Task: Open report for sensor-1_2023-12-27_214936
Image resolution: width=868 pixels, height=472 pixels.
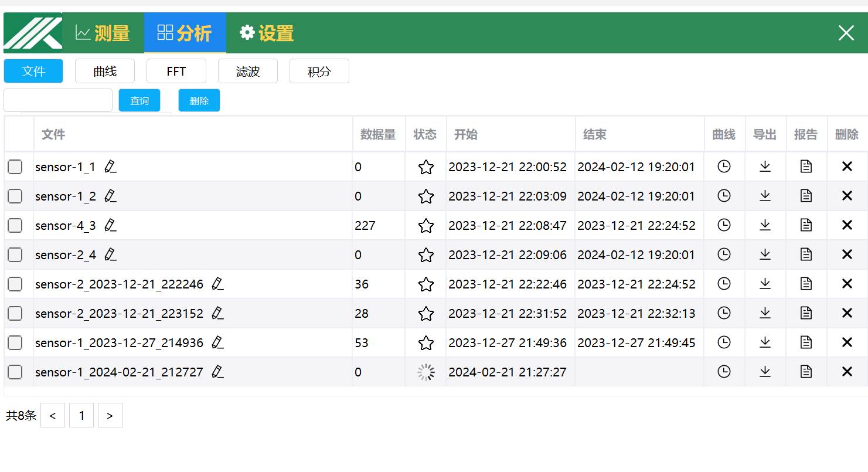Action: [x=806, y=342]
